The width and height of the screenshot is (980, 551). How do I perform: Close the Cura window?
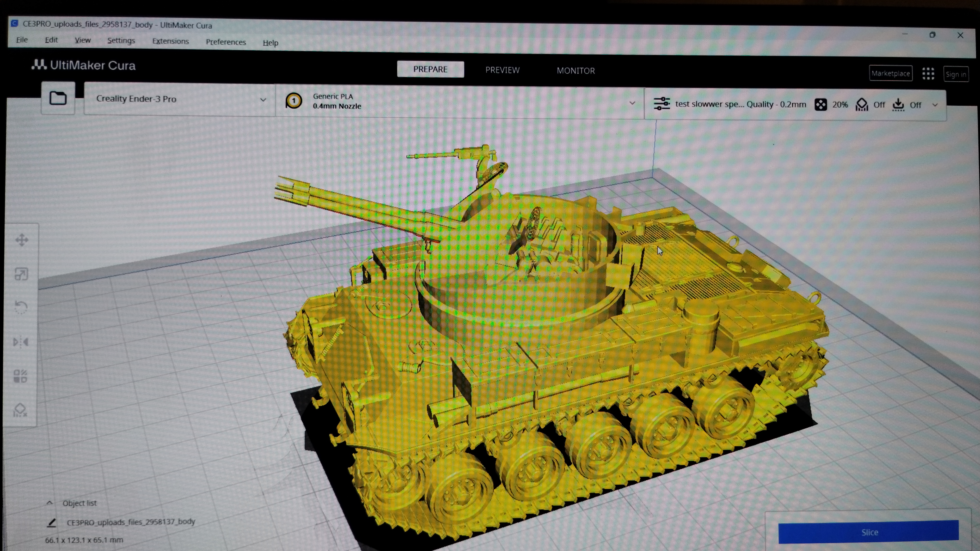960,35
